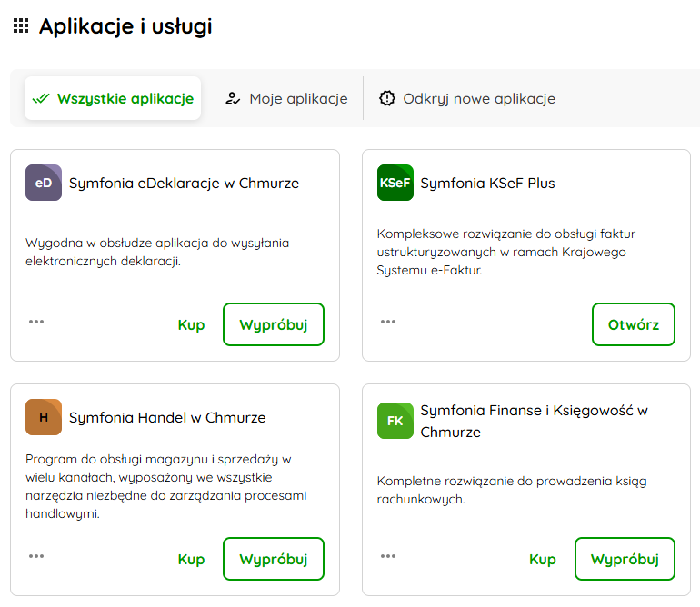The width and height of the screenshot is (700, 607).
Task: Click Wypróbuj on eDeklaracje w Chmurze
Action: coord(274,324)
